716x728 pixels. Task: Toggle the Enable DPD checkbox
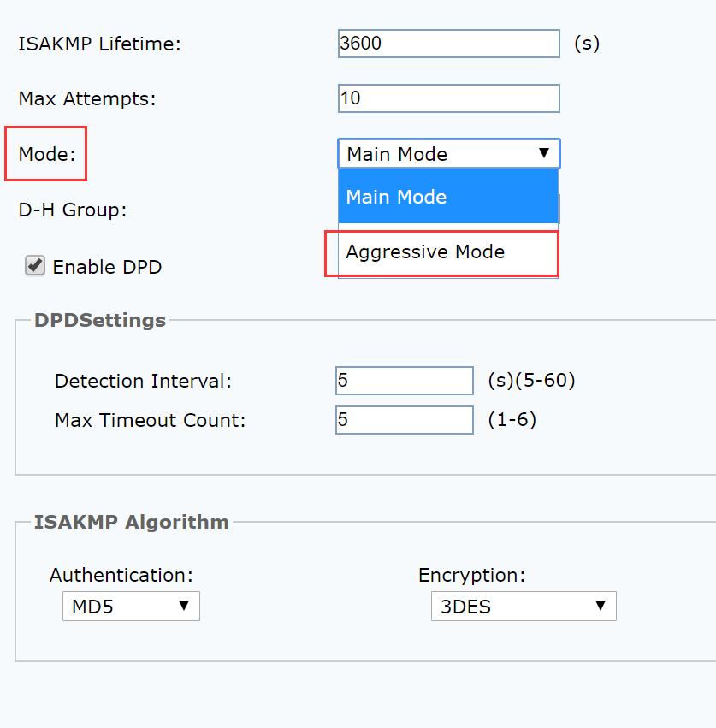point(35,266)
